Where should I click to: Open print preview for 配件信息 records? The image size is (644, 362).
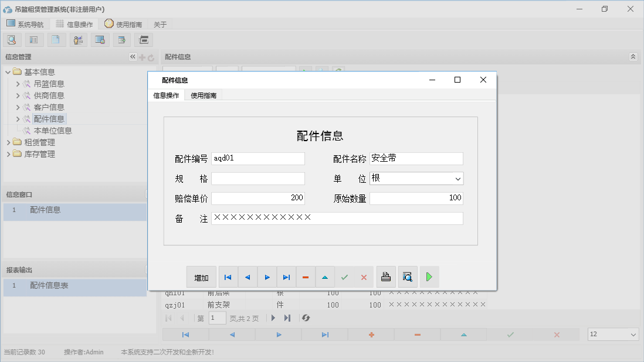pyautogui.click(x=407, y=276)
